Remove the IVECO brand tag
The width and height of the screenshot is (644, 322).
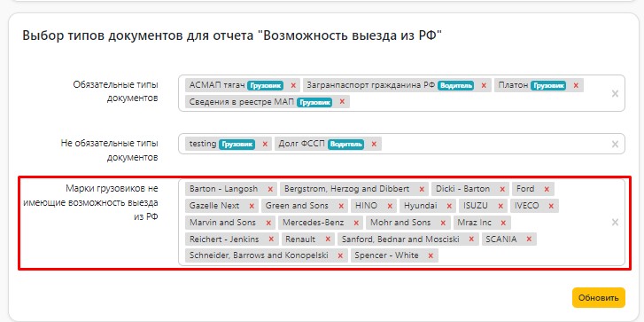(551, 206)
